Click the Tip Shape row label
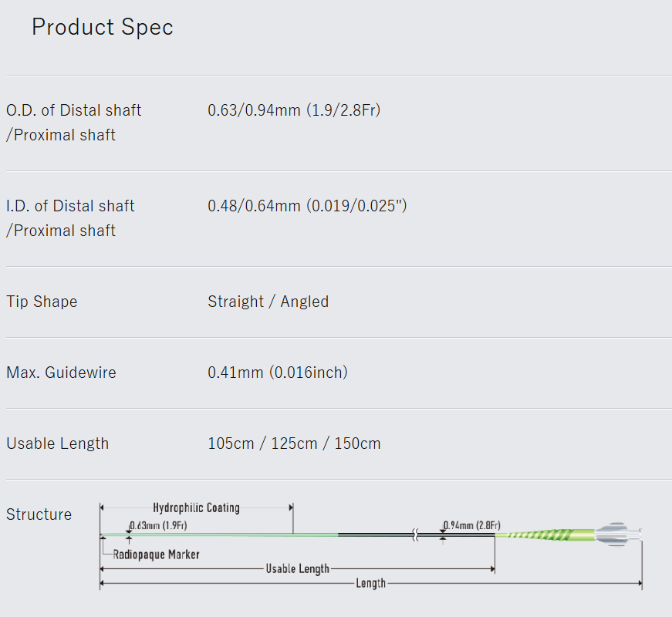 (42, 302)
